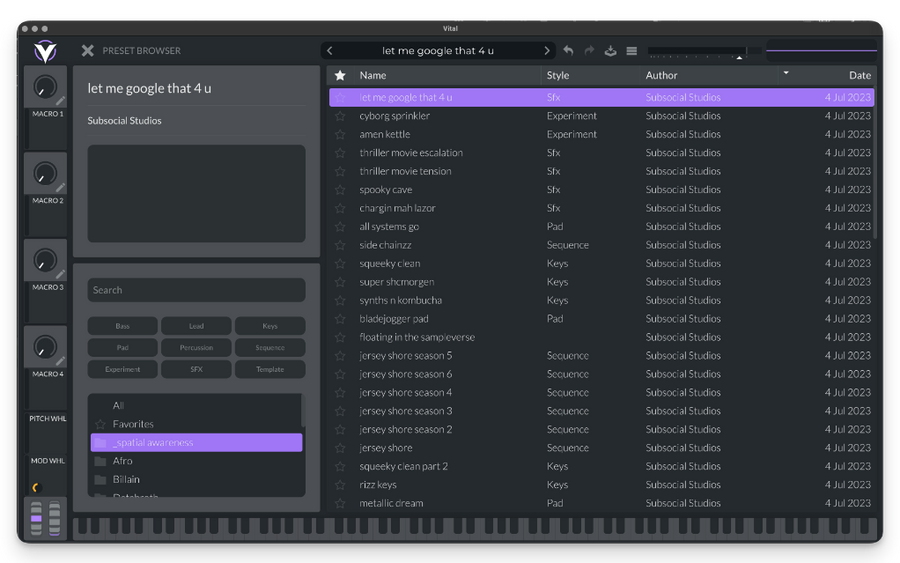Click the preset list vertical scrollbar
Viewport: 900px width, 563px height.
tap(875, 163)
